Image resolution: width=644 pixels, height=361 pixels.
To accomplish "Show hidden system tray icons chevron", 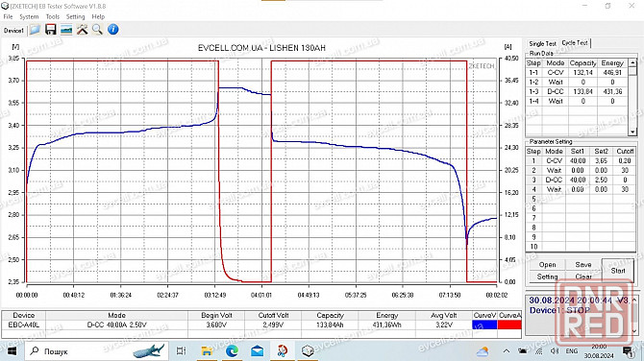I will 507,351.
